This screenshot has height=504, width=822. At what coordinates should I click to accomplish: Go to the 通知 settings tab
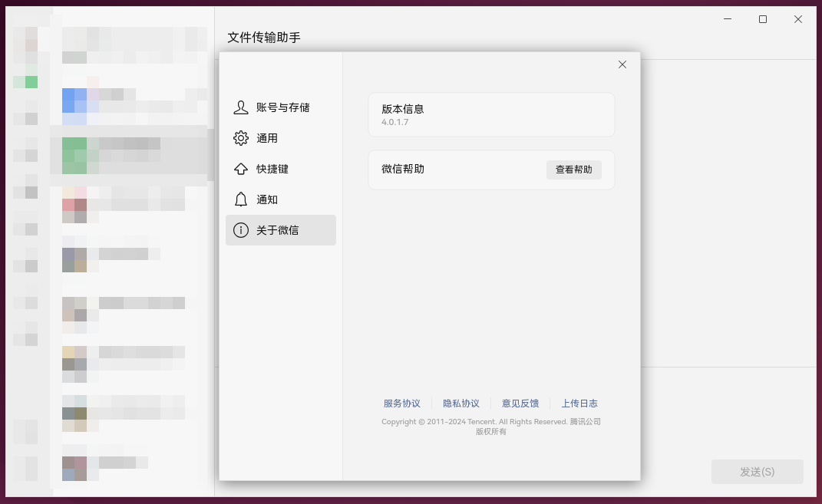280,199
